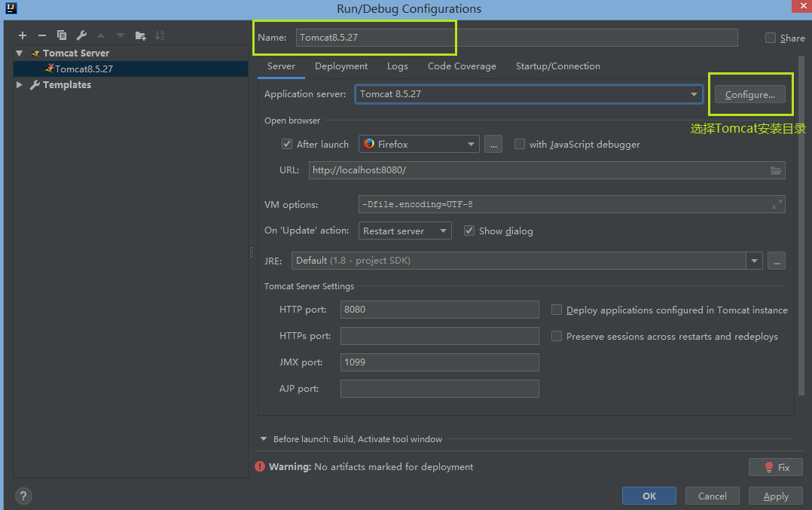Image resolution: width=812 pixels, height=510 pixels.
Task: Collapse the Before launch section
Action: pos(264,438)
